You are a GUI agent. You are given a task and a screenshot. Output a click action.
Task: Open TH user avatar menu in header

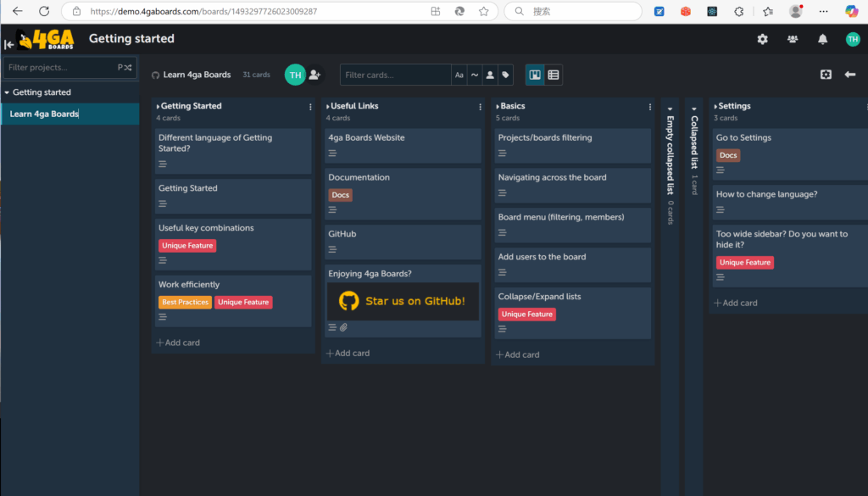point(853,39)
